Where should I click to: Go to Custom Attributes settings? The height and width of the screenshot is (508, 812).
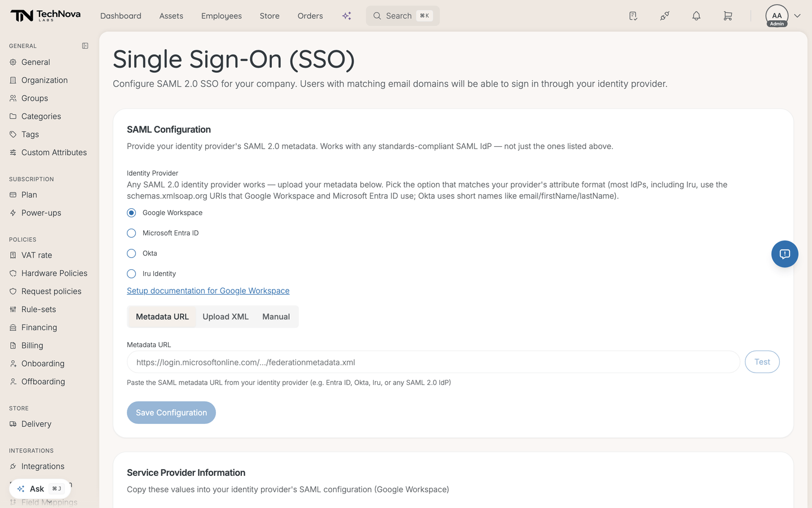coord(54,152)
